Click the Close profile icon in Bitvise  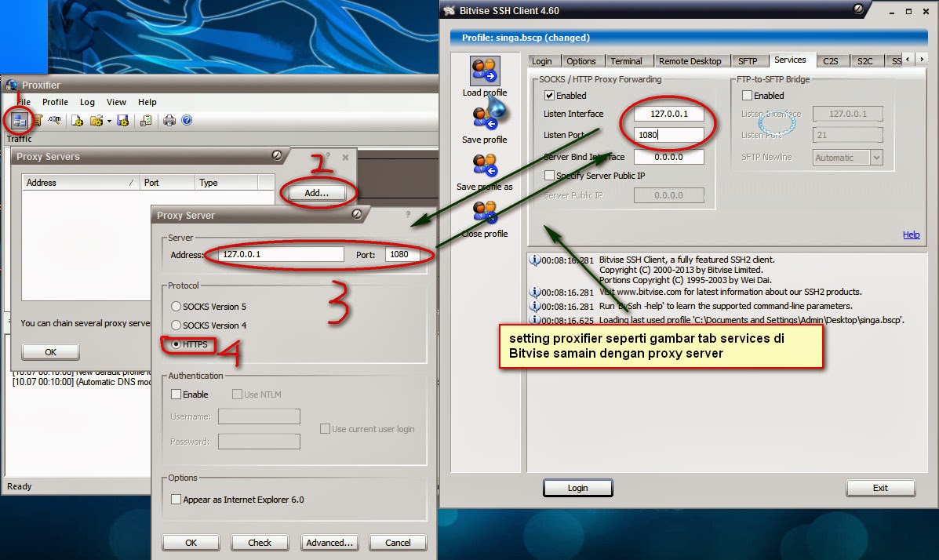point(485,212)
